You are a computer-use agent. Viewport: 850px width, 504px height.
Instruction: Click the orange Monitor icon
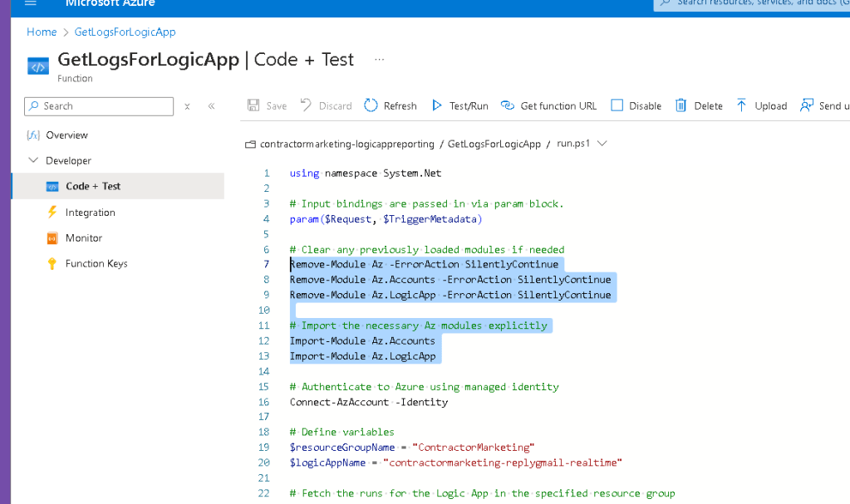pyautogui.click(x=52, y=238)
